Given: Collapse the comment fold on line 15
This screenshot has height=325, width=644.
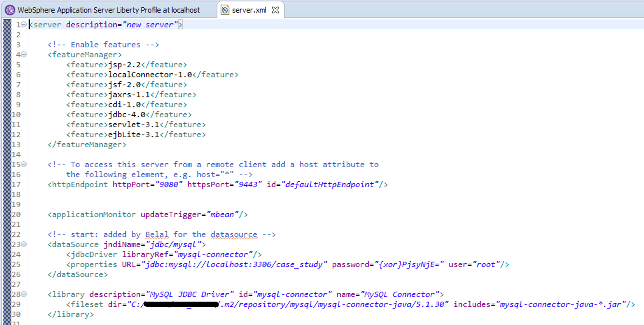Looking at the screenshot, I should (x=24, y=164).
